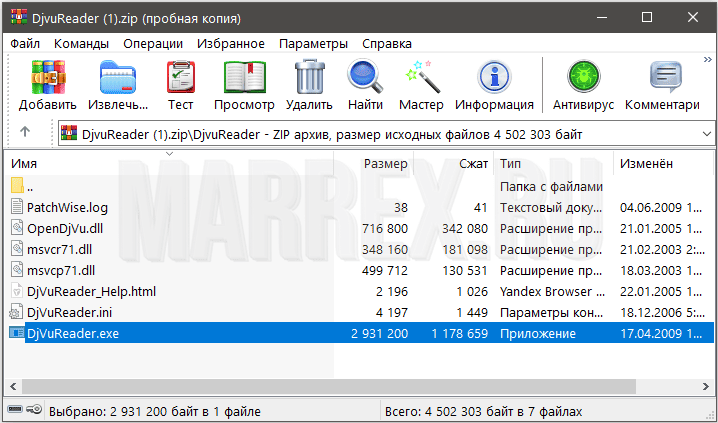This screenshot has width=718, height=423.
Task: Click the date 18.12.2006 cell
Action: (661, 313)
